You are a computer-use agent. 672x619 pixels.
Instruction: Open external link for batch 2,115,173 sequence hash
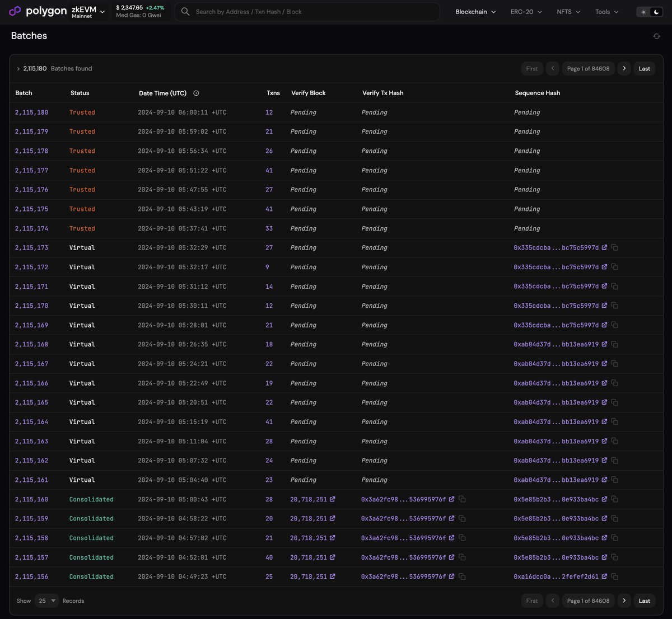[x=604, y=247]
